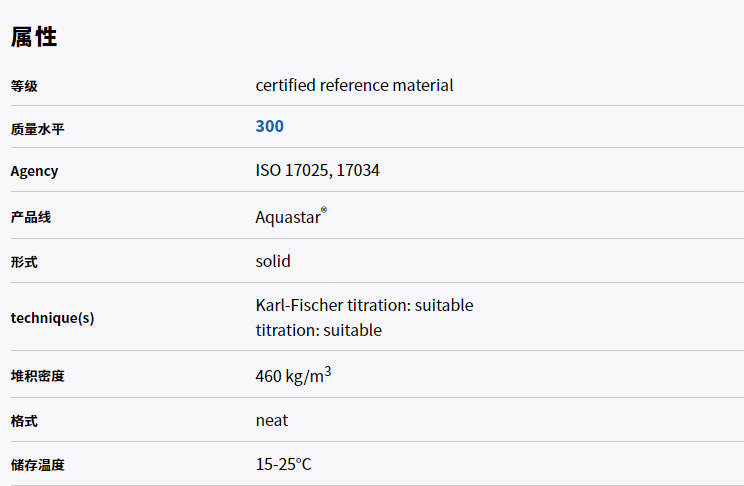Screen dimensions: 744x486
Task: Click the 460 kg/m3 density value
Action: pos(292,377)
